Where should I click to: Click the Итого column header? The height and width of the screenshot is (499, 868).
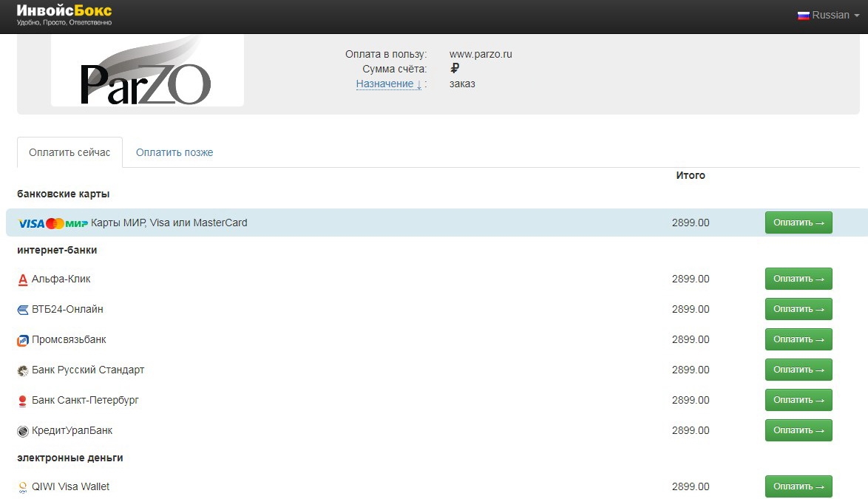[x=691, y=175]
